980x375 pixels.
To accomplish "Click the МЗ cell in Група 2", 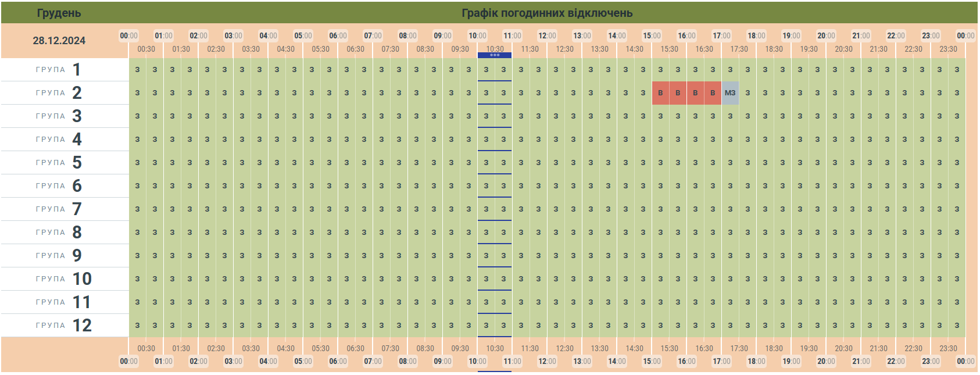I will coord(730,93).
